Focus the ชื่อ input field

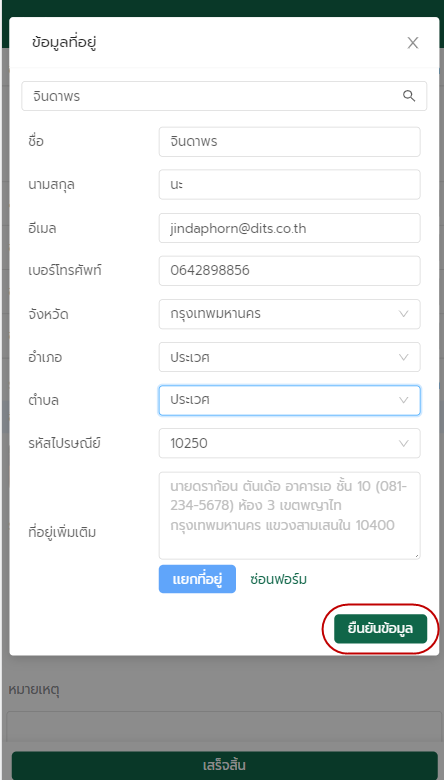[289, 142]
